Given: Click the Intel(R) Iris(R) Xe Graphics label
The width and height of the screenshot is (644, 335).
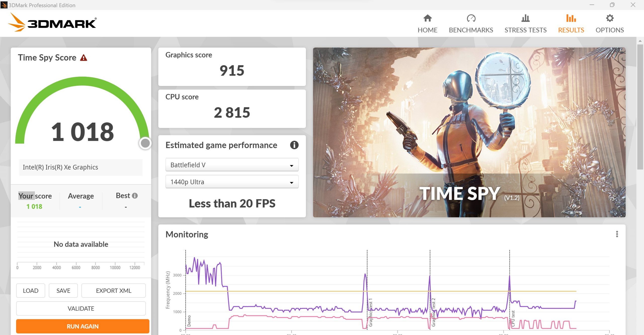Looking at the screenshot, I should tap(60, 167).
